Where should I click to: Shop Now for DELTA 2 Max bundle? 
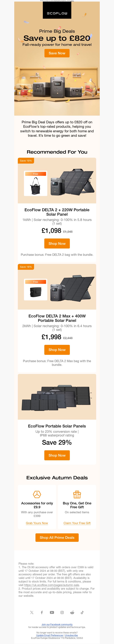coord(57,350)
